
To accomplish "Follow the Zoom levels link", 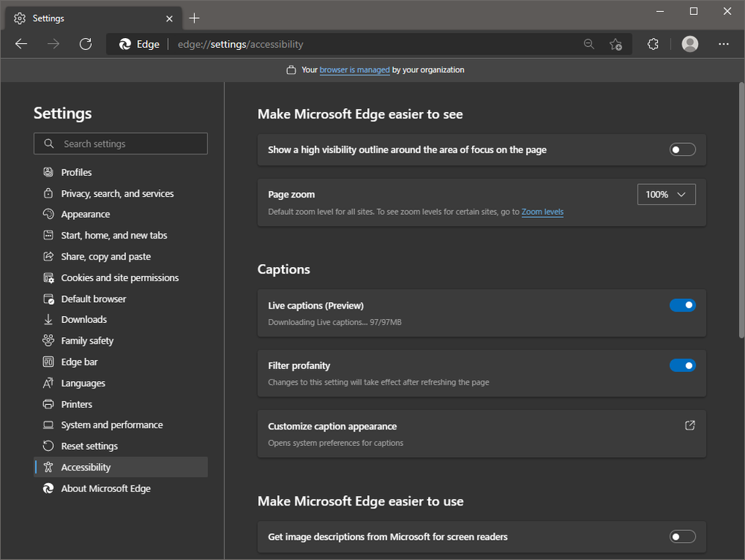I will 542,212.
